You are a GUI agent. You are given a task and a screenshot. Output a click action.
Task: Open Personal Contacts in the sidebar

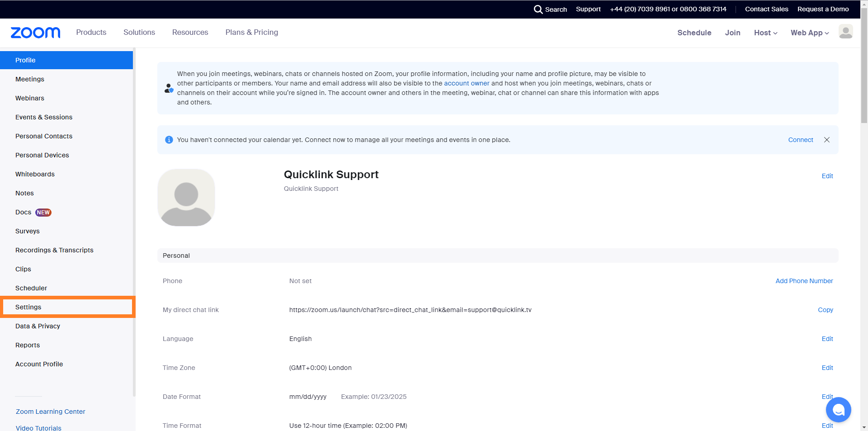click(66, 136)
